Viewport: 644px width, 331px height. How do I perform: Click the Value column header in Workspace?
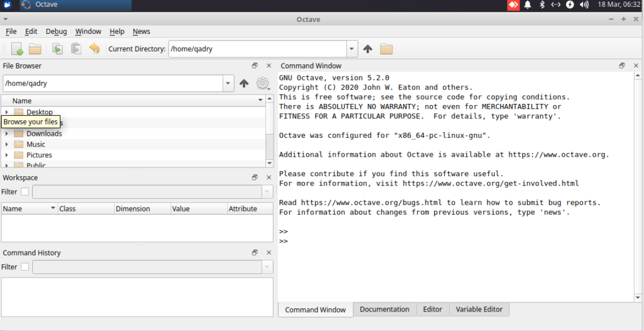coord(199,208)
